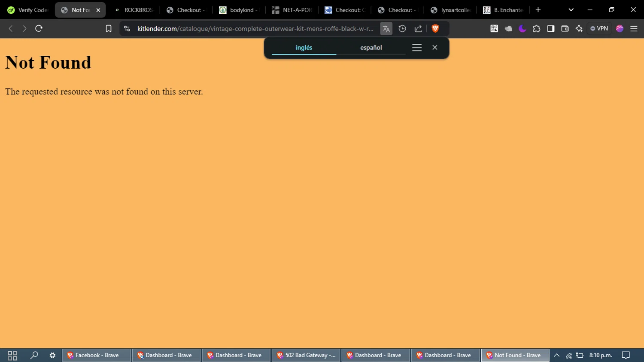This screenshot has height=362, width=644.
Task: Go forward to next page
Action: point(24,28)
